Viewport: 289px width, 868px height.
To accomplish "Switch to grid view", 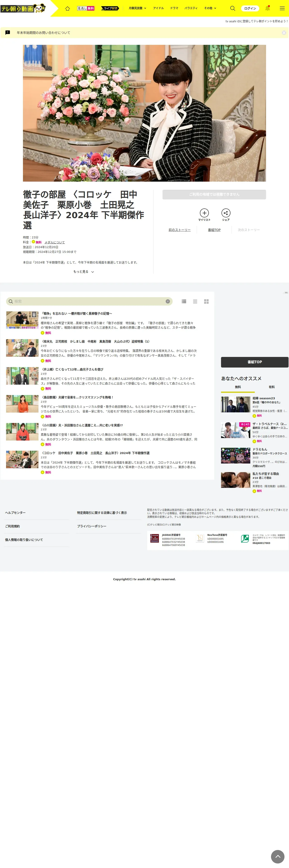I will coord(206,301).
